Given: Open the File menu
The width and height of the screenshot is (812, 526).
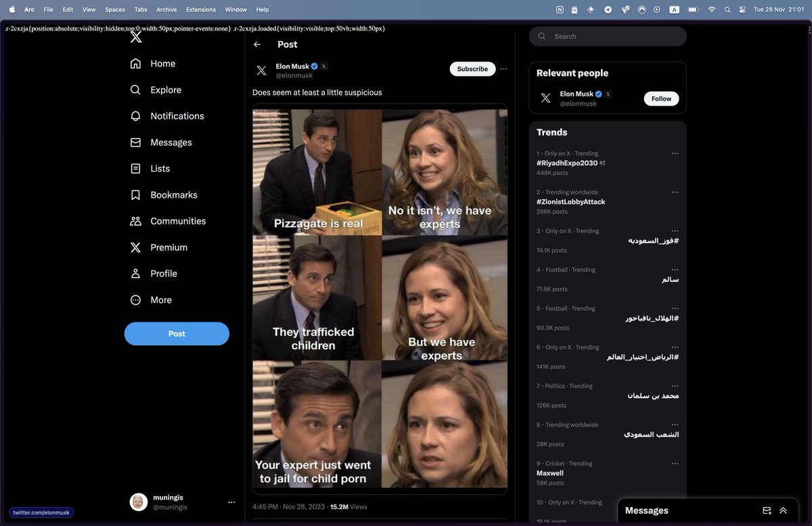Looking at the screenshot, I should tap(48, 9).
